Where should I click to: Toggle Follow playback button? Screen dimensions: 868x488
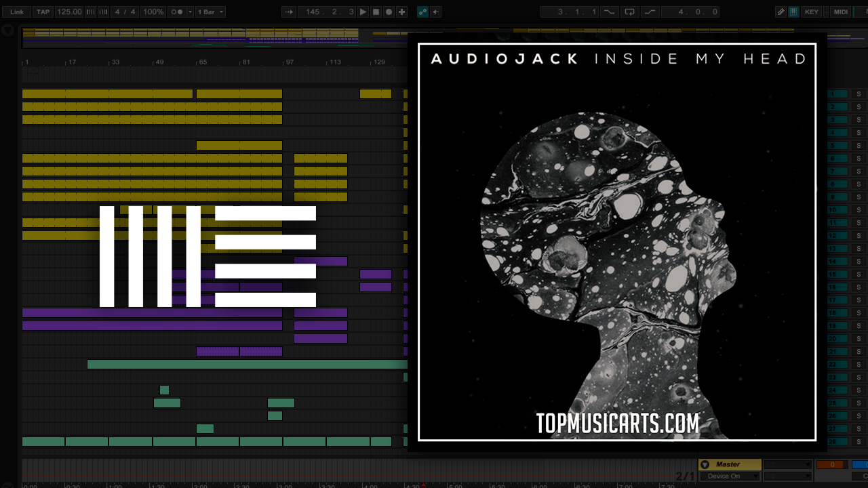(x=288, y=12)
